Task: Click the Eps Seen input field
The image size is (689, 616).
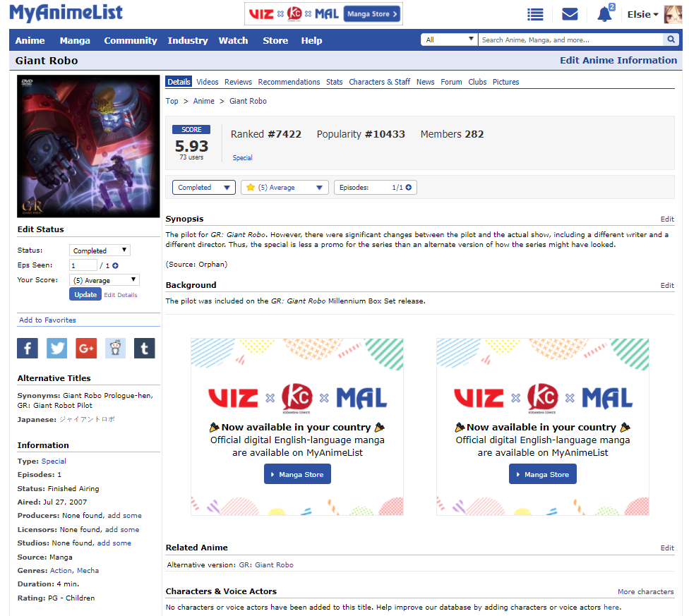Action: (83, 265)
